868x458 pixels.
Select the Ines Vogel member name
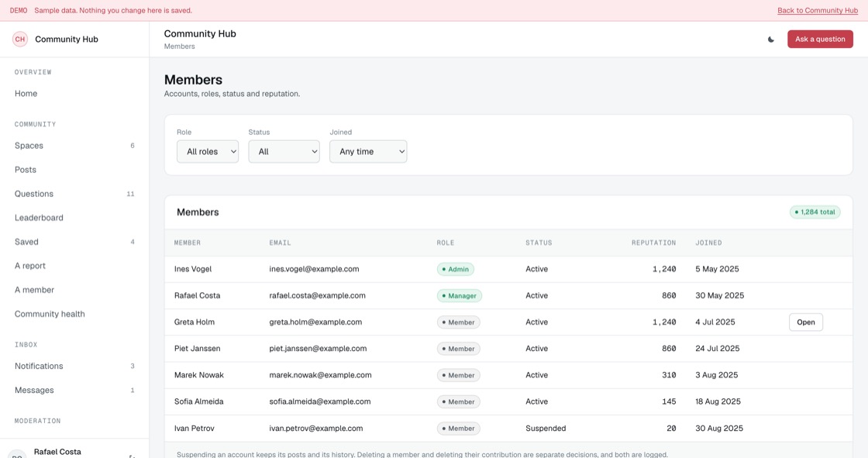pyautogui.click(x=193, y=269)
